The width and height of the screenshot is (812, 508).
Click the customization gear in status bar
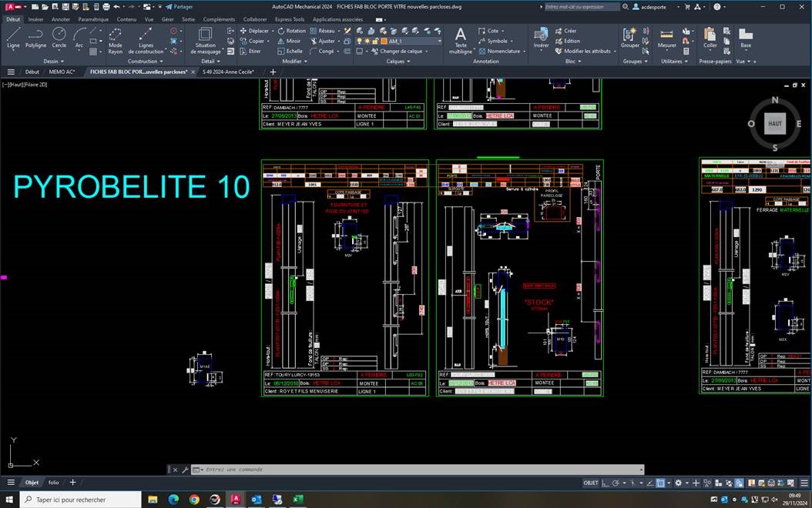point(678,483)
